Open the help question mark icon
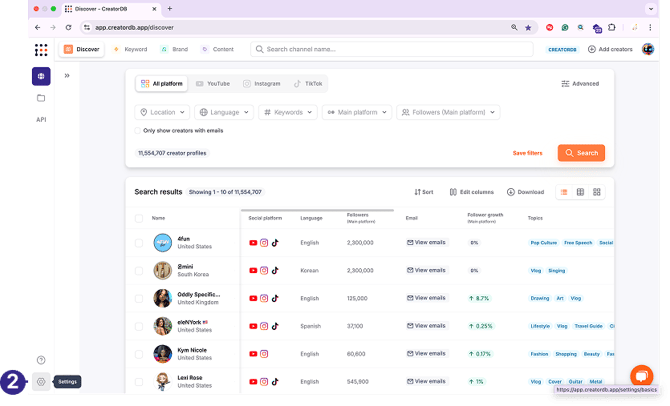This screenshot has width=670, height=406. [x=41, y=361]
